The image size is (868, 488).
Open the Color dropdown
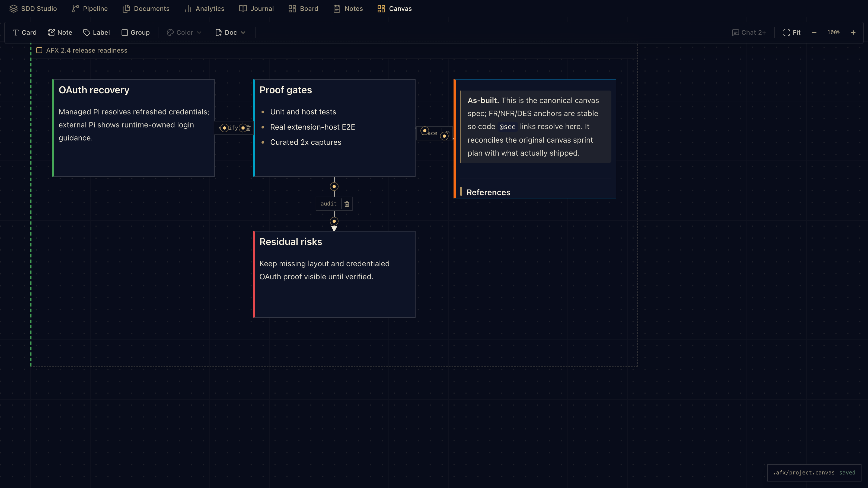(184, 32)
